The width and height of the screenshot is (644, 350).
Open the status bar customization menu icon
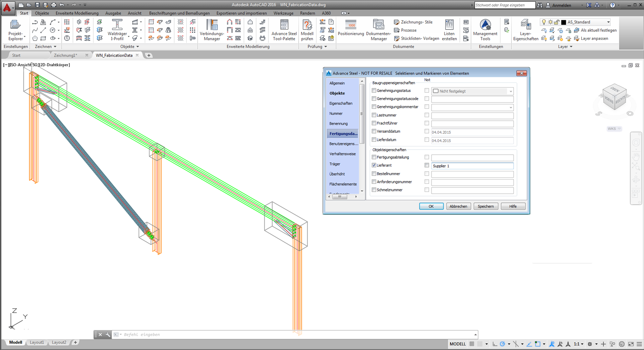(x=639, y=344)
